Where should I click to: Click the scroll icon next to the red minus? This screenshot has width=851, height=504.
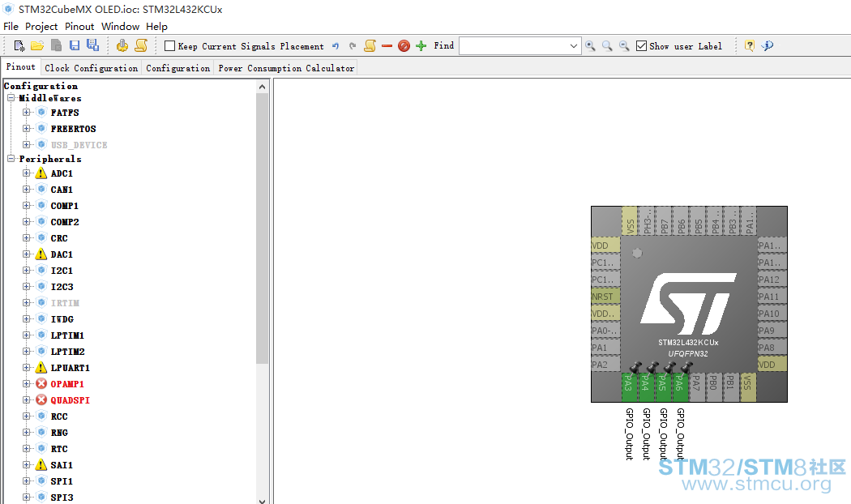[370, 46]
